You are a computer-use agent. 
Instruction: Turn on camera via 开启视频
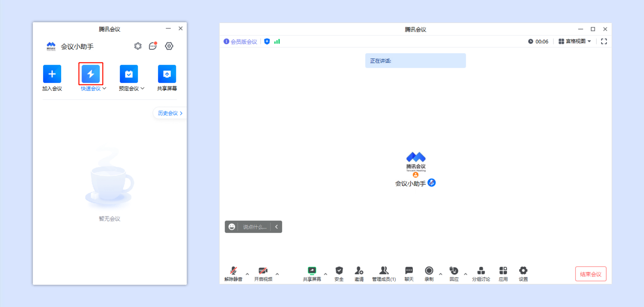pos(263,274)
